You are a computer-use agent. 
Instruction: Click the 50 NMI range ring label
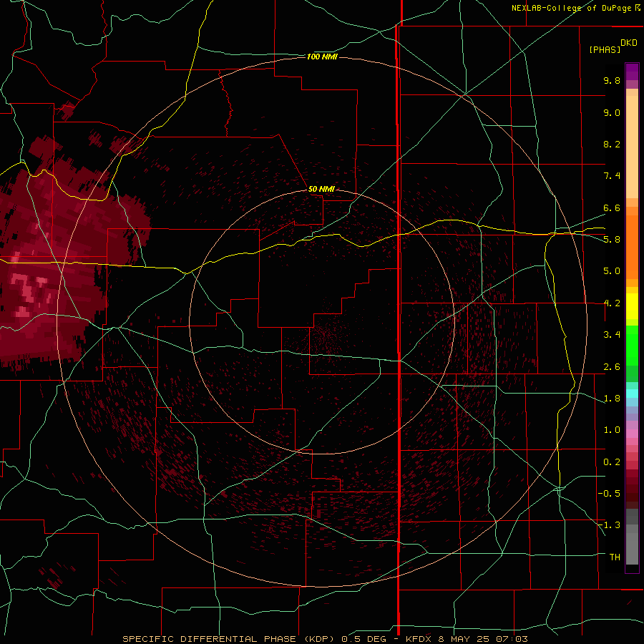(321, 189)
